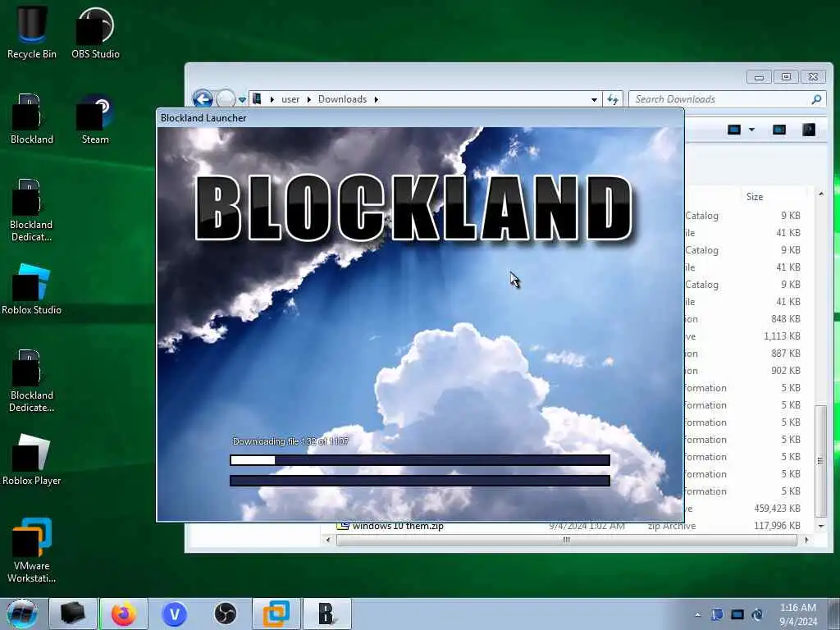The width and height of the screenshot is (840, 630).
Task: Click the 902 KB size entry
Action: (785, 370)
